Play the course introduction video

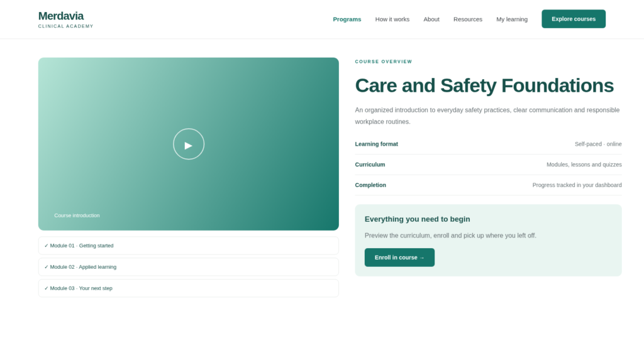click(x=189, y=144)
